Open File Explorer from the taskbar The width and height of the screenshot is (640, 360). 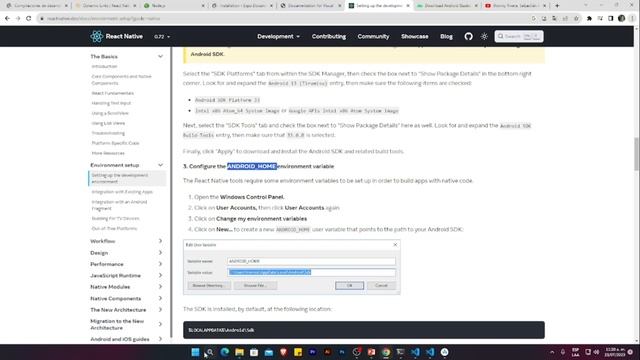click(239, 352)
